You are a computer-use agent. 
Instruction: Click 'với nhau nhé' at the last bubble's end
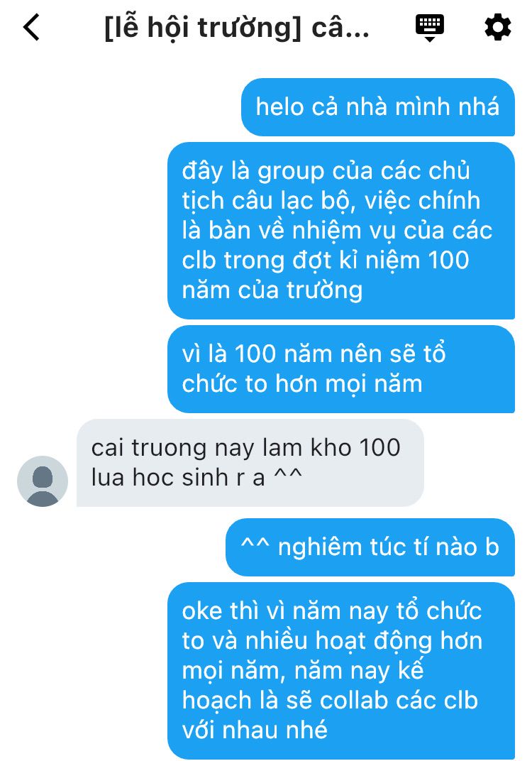[x=255, y=730]
